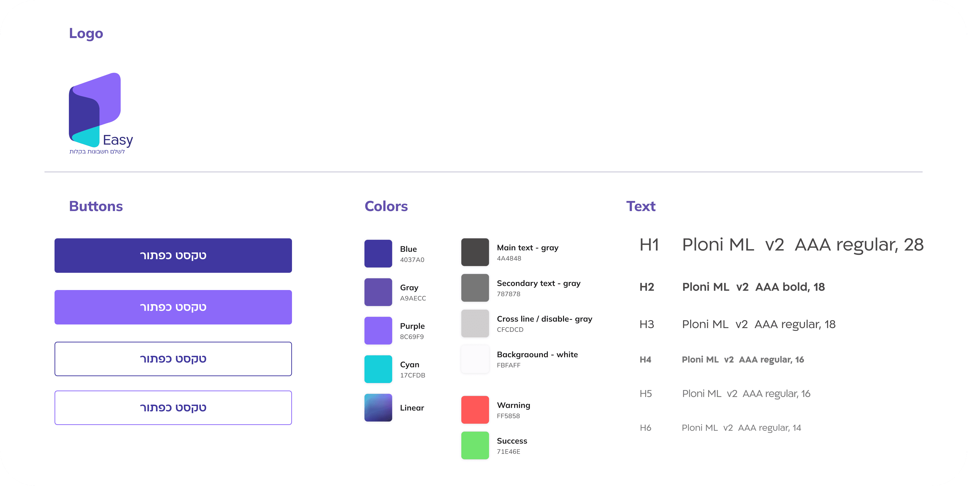Click the Colors section heading
The width and height of the screenshot is (980, 486).
386,206
